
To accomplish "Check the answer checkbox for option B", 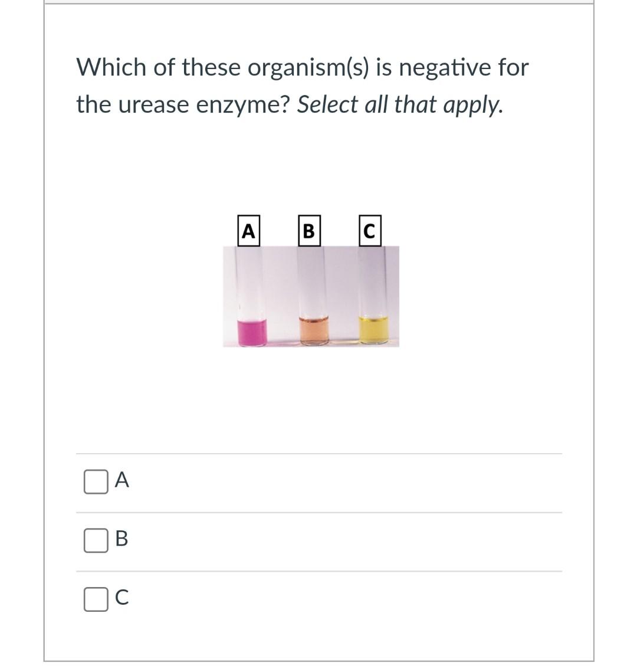I will [x=96, y=540].
